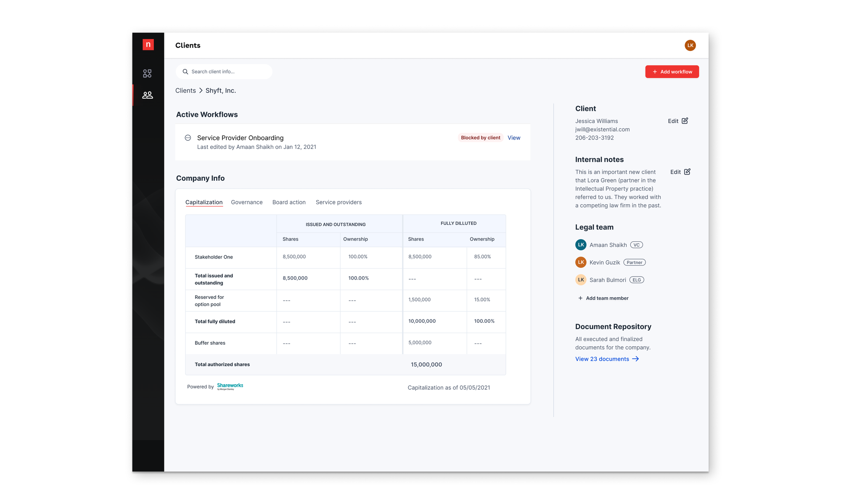The height and width of the screenshot is (504, 841).
Task: Click Sarah Bulmori's avatar
Action: tap(581, 280)
